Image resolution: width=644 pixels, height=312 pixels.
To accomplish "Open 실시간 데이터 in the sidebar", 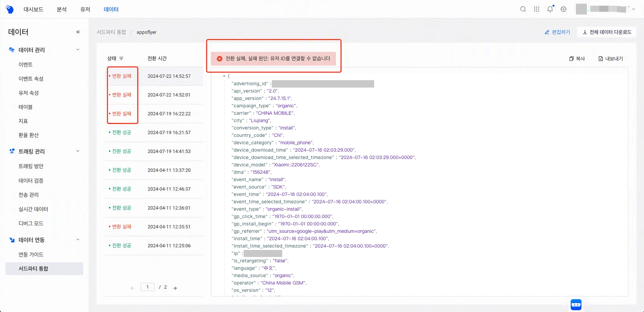I will click(x=33, y=209).
